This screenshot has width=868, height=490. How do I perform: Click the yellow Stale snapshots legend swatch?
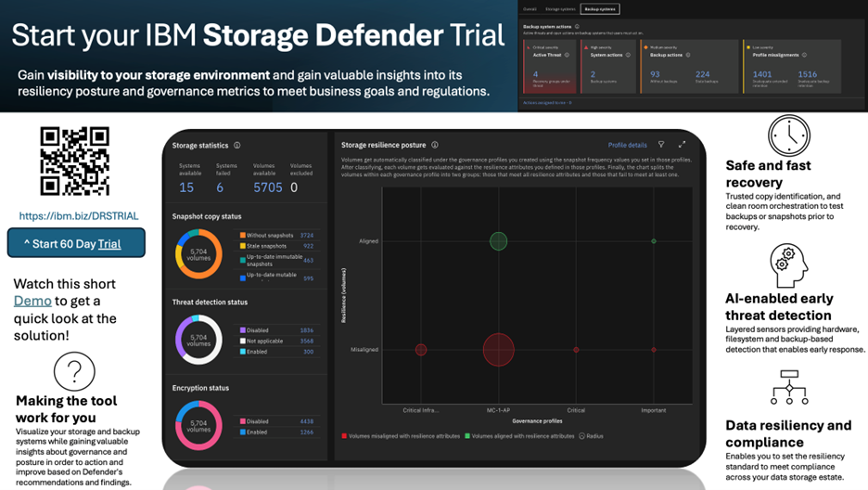click(242, 246)
